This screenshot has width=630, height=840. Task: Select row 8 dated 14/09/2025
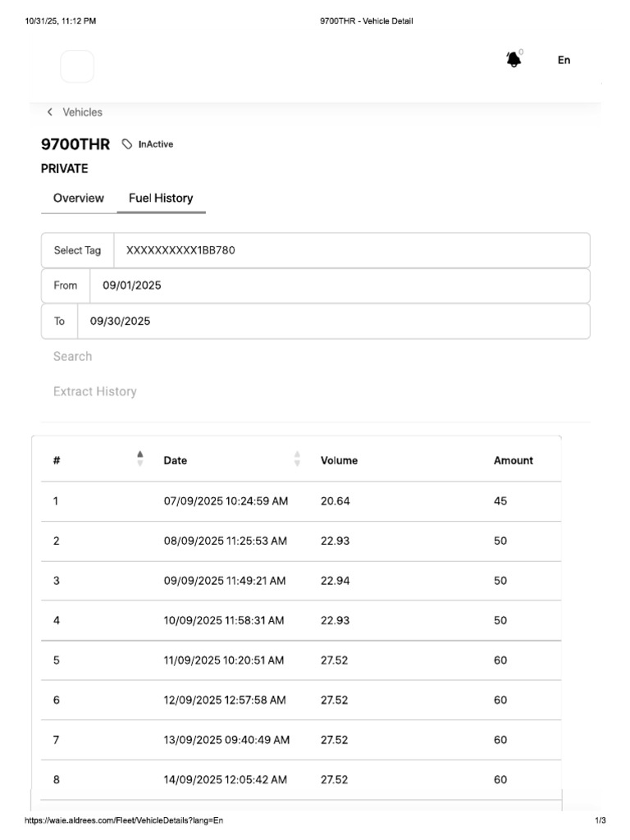[x=301, y=780]
